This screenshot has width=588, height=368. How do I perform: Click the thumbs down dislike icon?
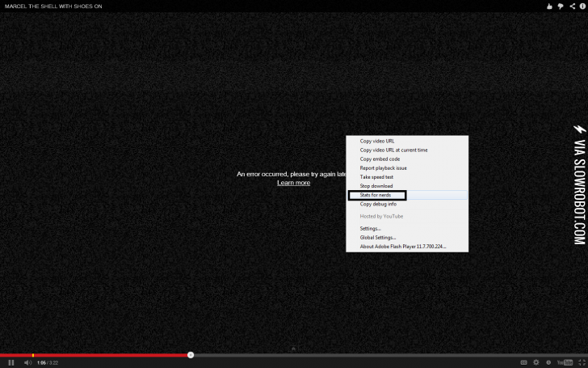pyautogui.click(x=561, y=6)
